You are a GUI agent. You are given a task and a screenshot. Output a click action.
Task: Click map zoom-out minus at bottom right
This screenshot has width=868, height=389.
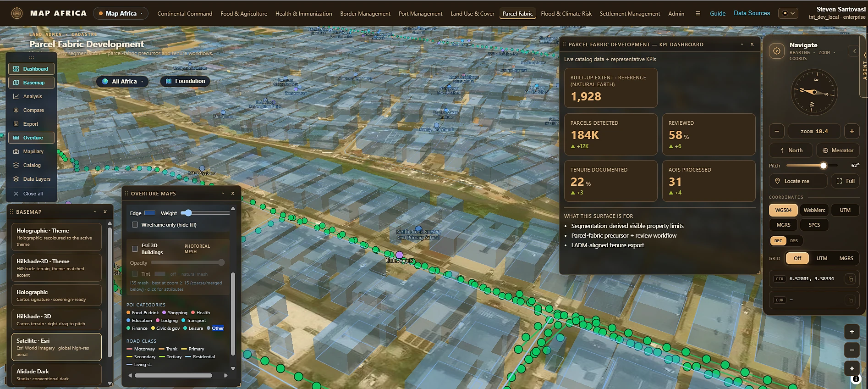tap(852, 350)
